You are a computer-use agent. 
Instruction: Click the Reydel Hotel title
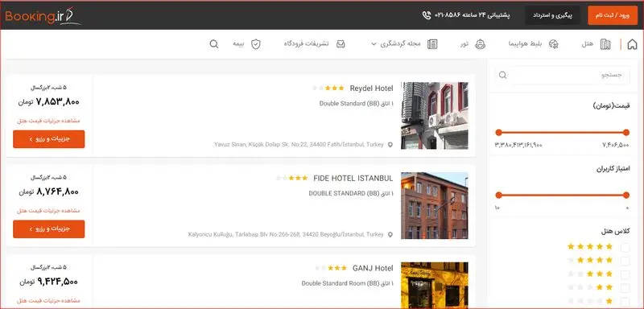(371, 89)
